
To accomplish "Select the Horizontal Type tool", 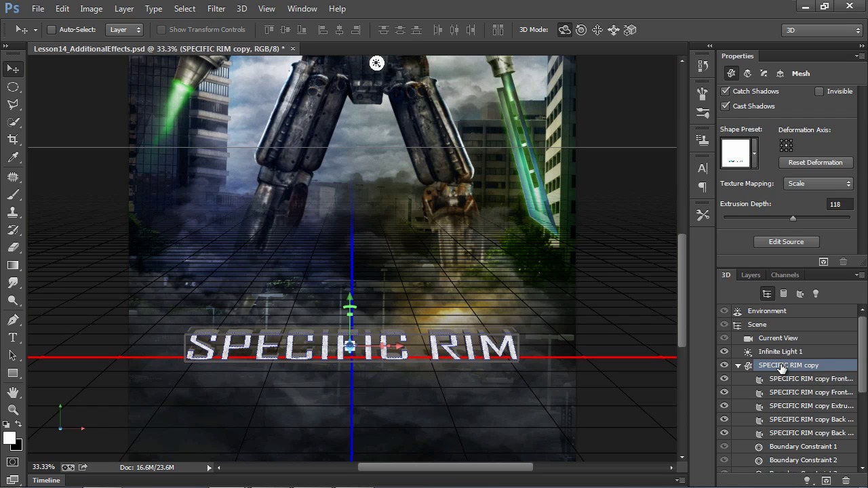I will [13, 338].
